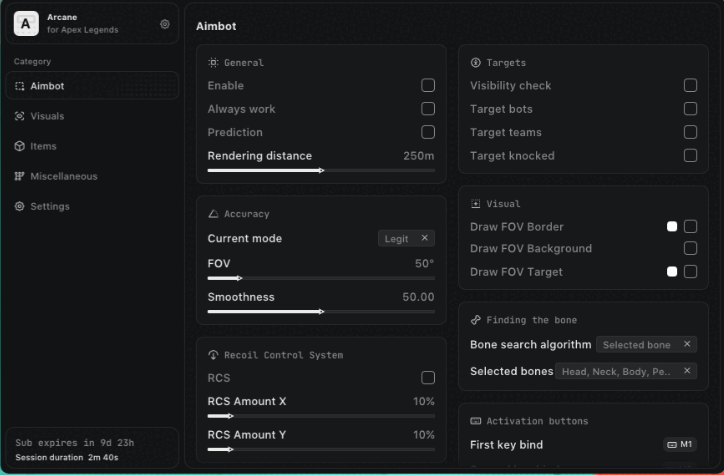Click the Accuracy section triangle icon
The width and height of the screenshot is (724, 475).
(213, 214)
